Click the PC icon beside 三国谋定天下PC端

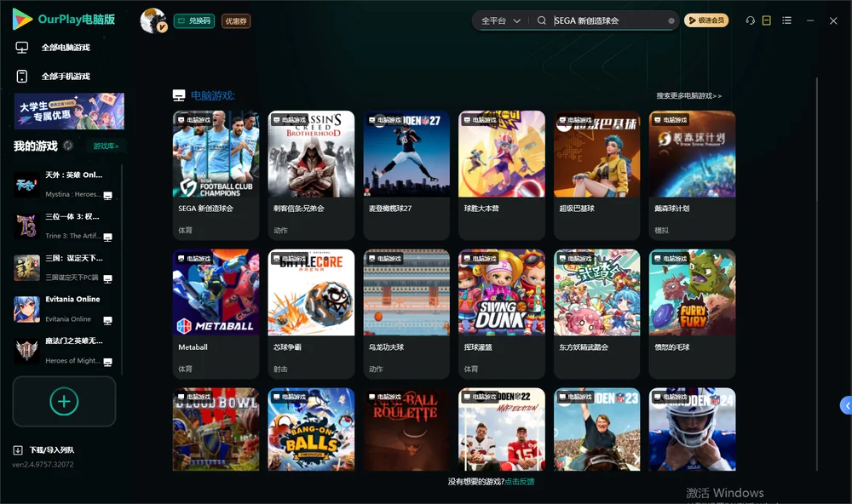[x=107, y=279]
